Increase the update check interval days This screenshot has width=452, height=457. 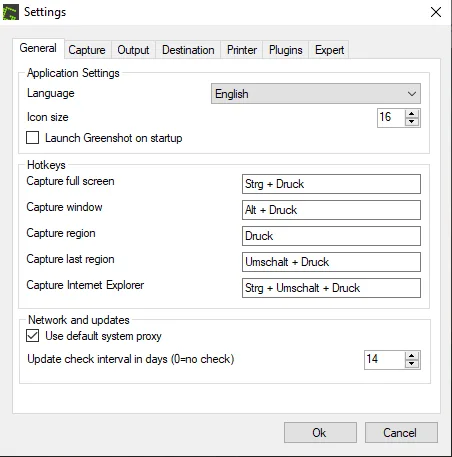pyautogui.click(x=412, y=356)
